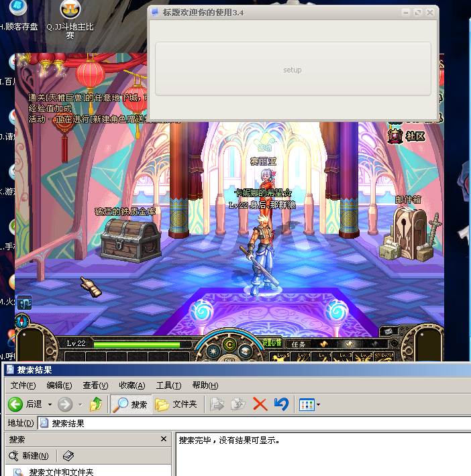Open the 文件(F) menu in 搜索结果 window

[x=23, y=385]
